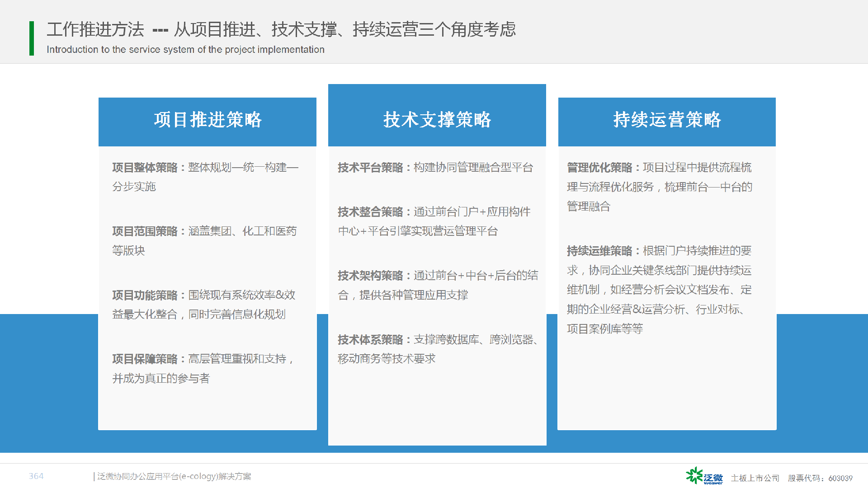Click the 持续运维策略 paragraph
This screenshot has width=868, height=488.
tap(660, 290)
